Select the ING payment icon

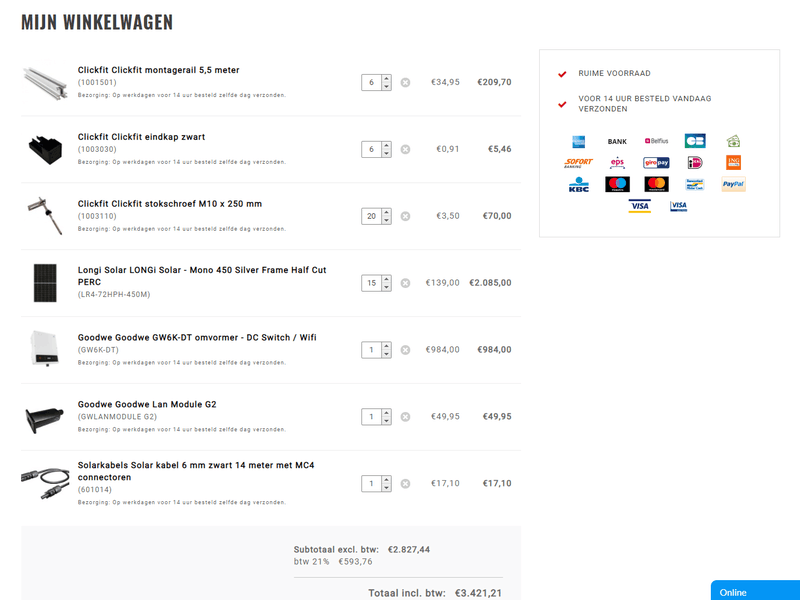[733, 163]
